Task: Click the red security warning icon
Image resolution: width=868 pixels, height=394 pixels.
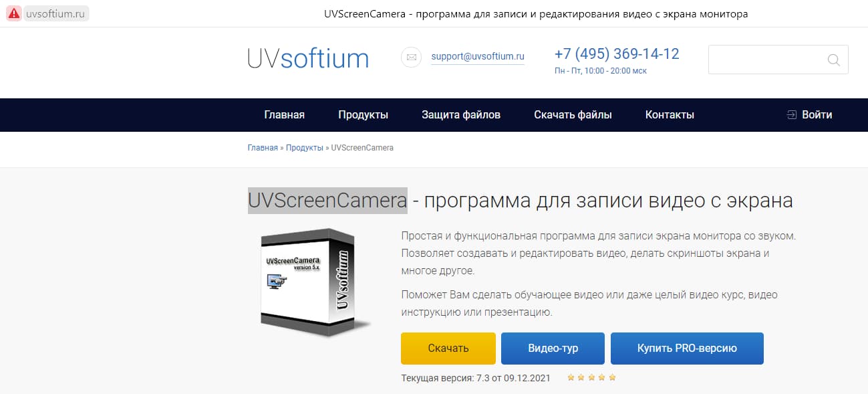Action: coord(13,13)
